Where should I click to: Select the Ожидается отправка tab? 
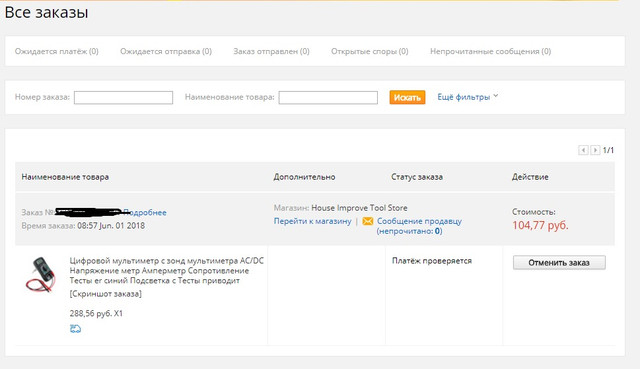pyautogui.click(x=166, y=51)
